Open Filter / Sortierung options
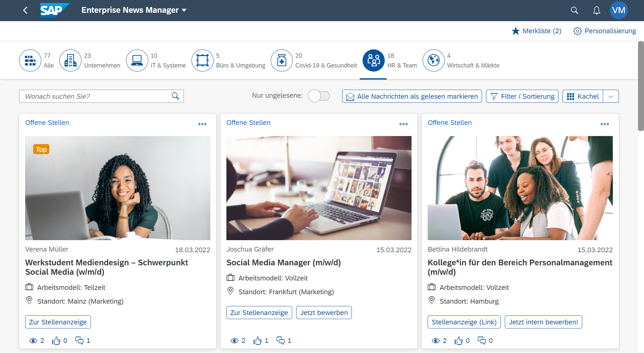644x353 pixels. 522,96
